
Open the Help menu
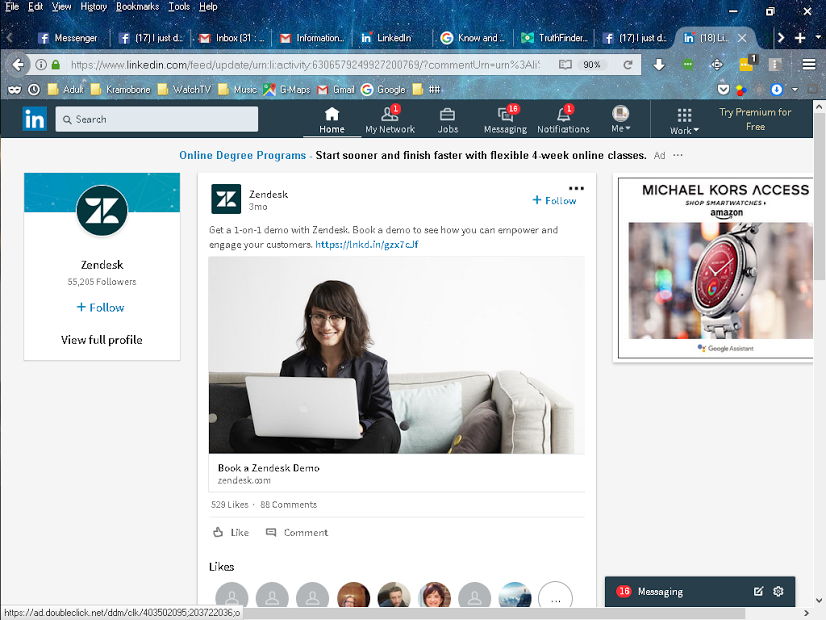tap(208, 7)
